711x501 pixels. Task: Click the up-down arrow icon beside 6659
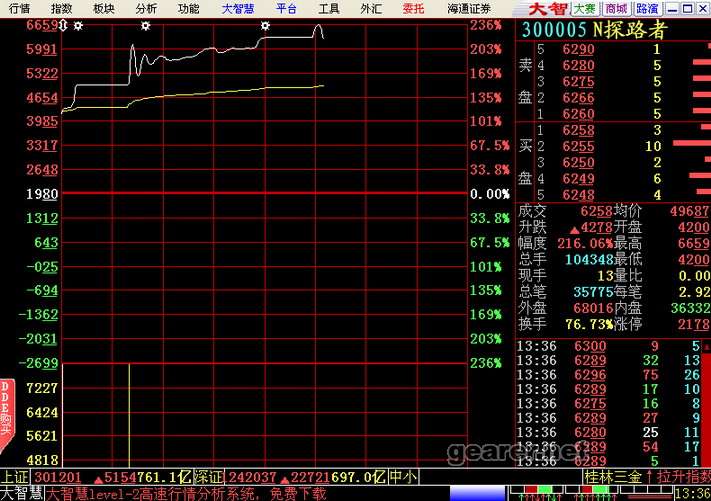point(63,25)
